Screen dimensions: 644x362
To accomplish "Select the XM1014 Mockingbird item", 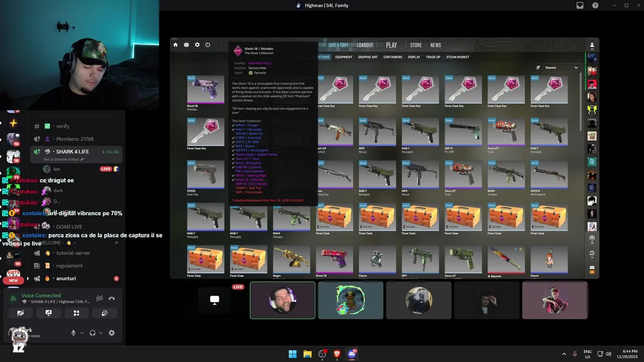I will 549,178.
